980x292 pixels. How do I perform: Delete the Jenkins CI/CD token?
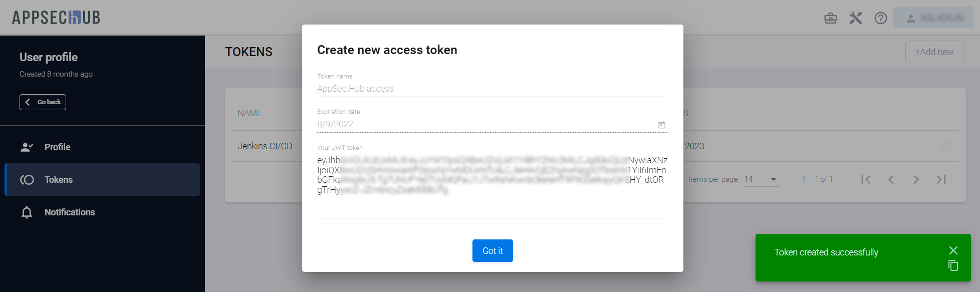pyautogui.click(x=946, y=146)
